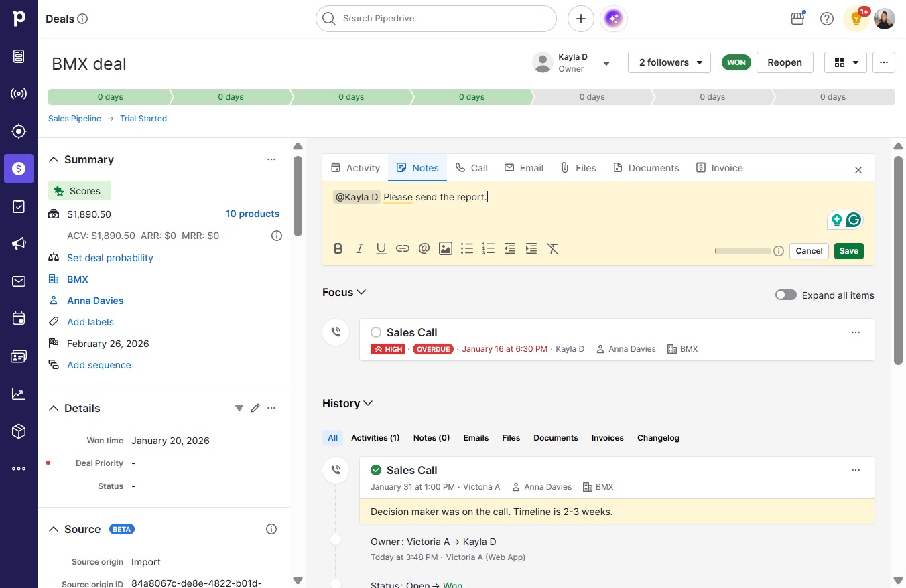Open the More ellipsis sidebar menu

(19, 469)
